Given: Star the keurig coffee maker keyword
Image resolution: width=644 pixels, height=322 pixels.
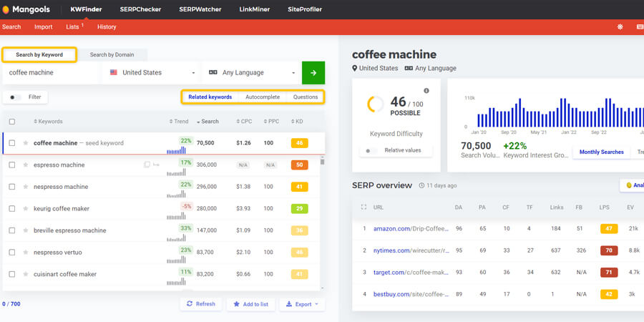Looking at the screenshot, I should 26,209.
